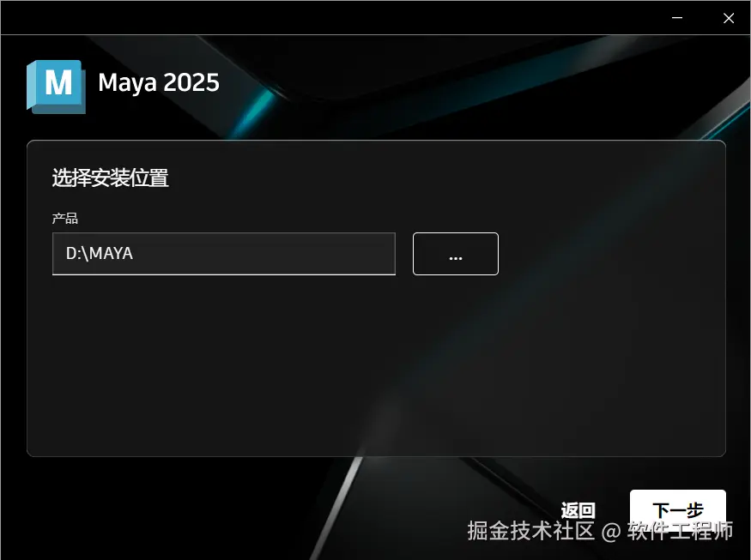Go back to the previous installer step

578,510
